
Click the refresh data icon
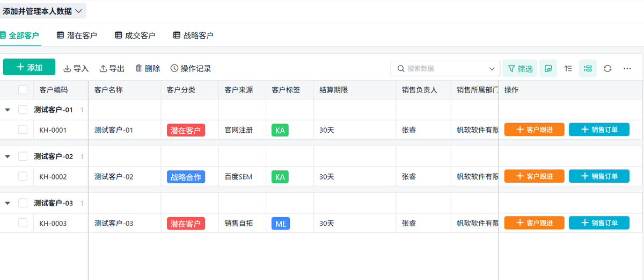[x=608, y=69]
